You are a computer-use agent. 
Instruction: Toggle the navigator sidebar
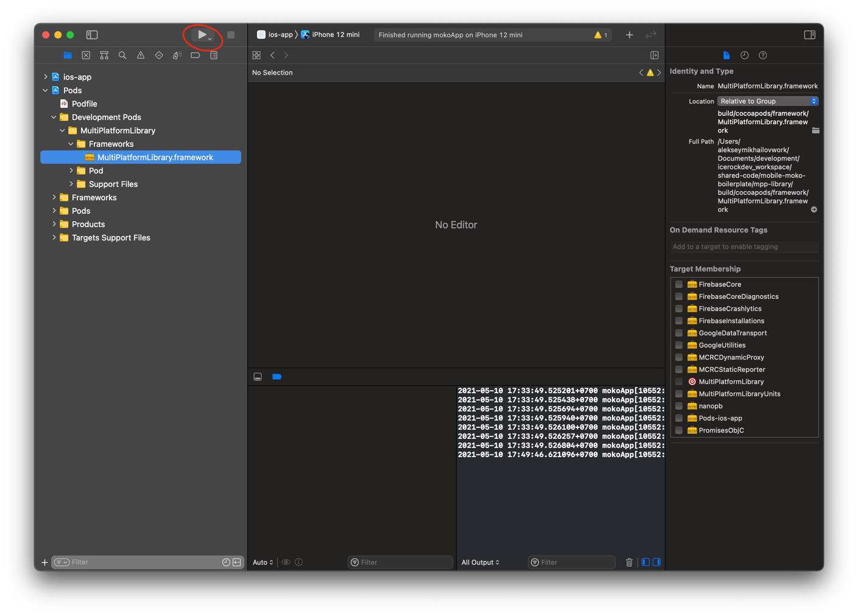[92, 35]
